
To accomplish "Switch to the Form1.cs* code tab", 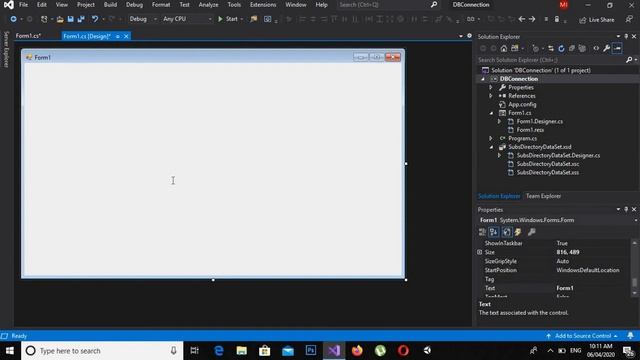I will [28, 36].
